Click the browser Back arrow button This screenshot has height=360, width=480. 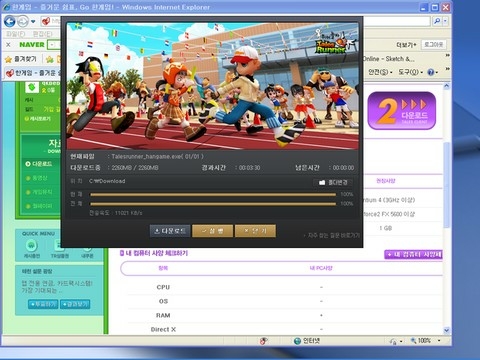(9, 22)
